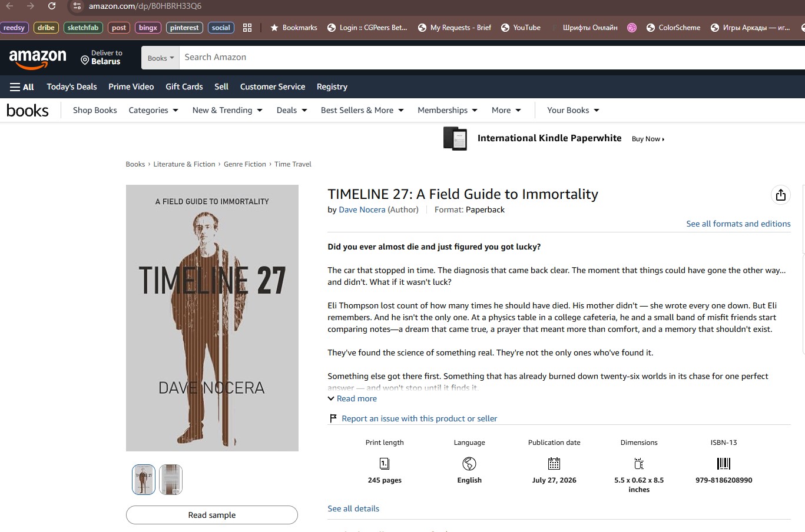Open the pink dribbble bookmark icon

click(x=632, y=28)
